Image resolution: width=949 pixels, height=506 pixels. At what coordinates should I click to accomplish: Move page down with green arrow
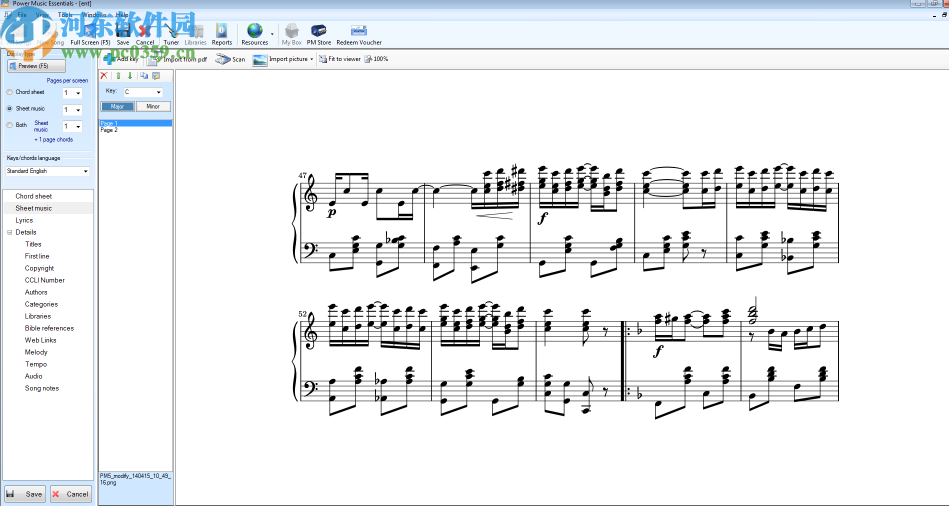(x=130, y=76)
